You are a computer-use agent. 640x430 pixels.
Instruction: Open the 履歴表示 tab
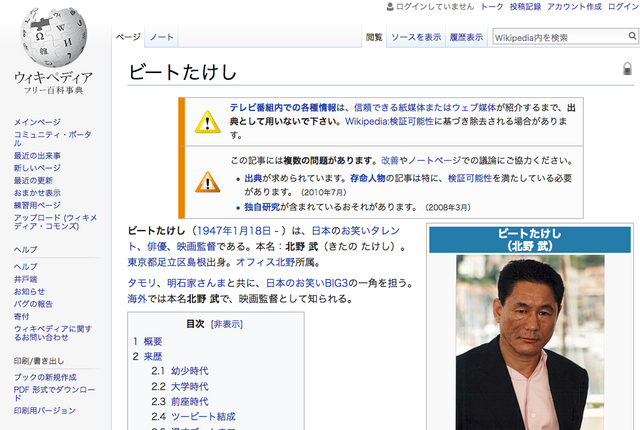coord(466,37)
